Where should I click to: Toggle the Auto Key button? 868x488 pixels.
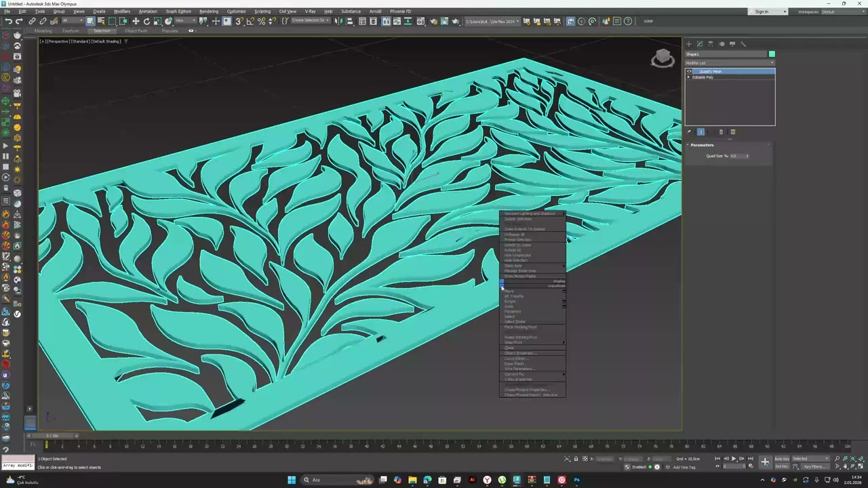point(782,459)
